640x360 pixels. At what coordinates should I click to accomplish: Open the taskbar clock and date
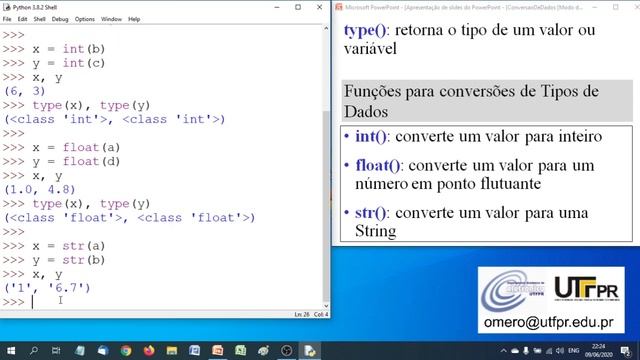coord(598,351)
